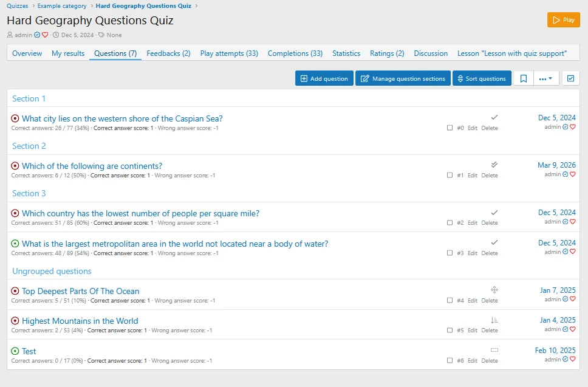Screen dimensions: 588x387
Task: Click the text-input type icon on Test row
Action: tap(494, 350)
